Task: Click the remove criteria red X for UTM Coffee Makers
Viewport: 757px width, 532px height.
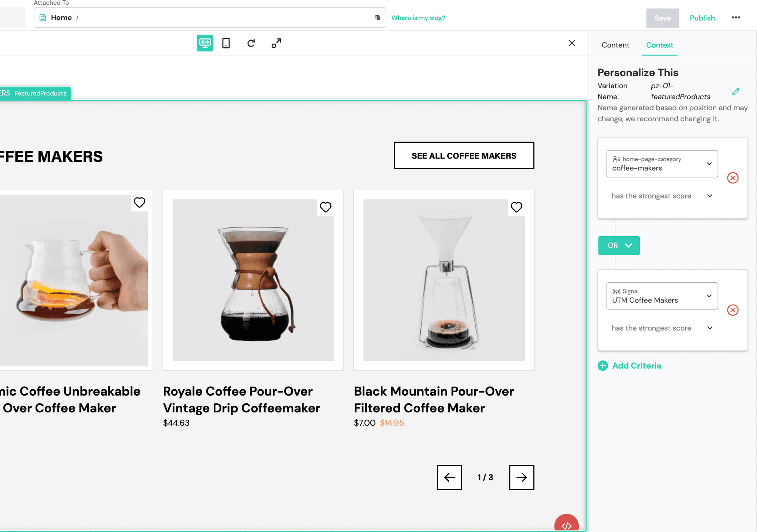Action: tap(733, 310)
